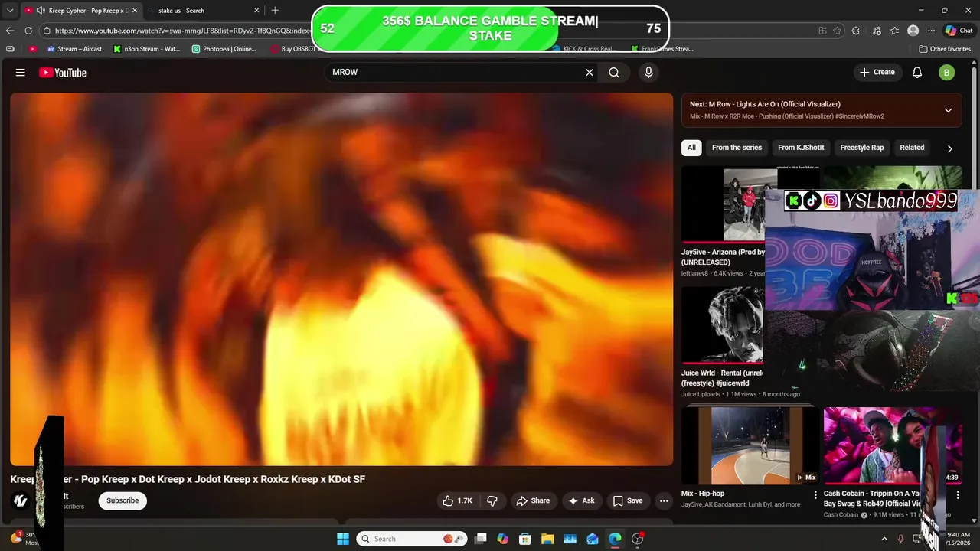Reload the page with refresh icon
This screenshot has width=980, height=551.
point(28,31)
